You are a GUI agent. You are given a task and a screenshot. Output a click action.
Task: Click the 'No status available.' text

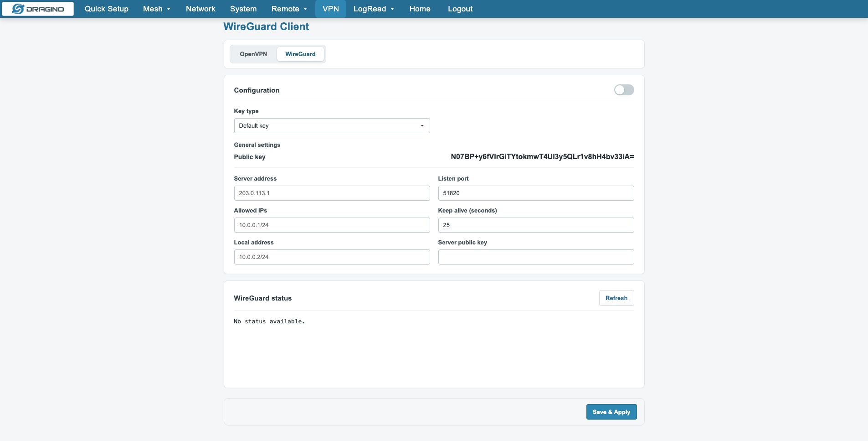(x=269, y=322)
